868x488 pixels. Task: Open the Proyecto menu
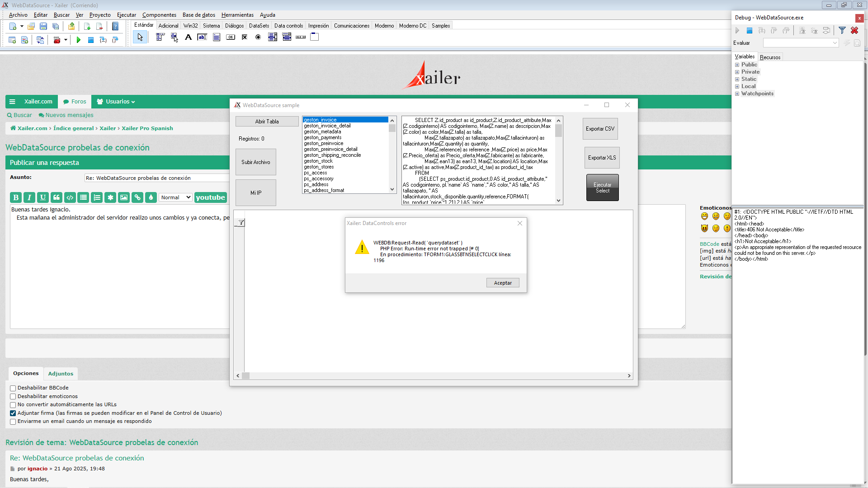(100, 15)
